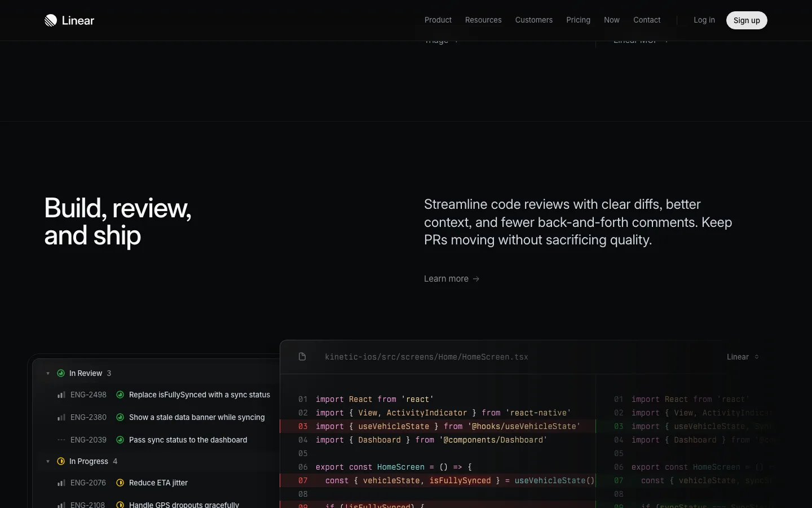Click the Log in link
The height and width of the screenshot is (508, 812).
[704, 20]
